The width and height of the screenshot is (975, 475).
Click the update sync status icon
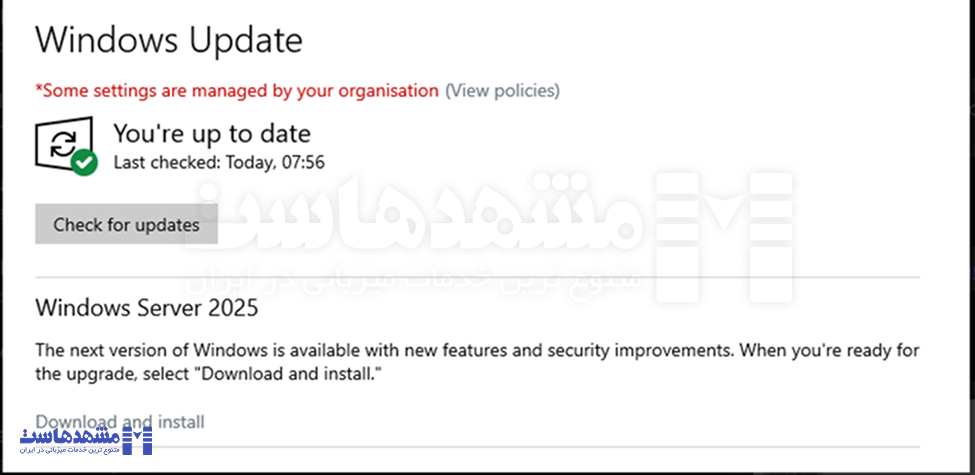pyautogui.click(x=62, y=143)
